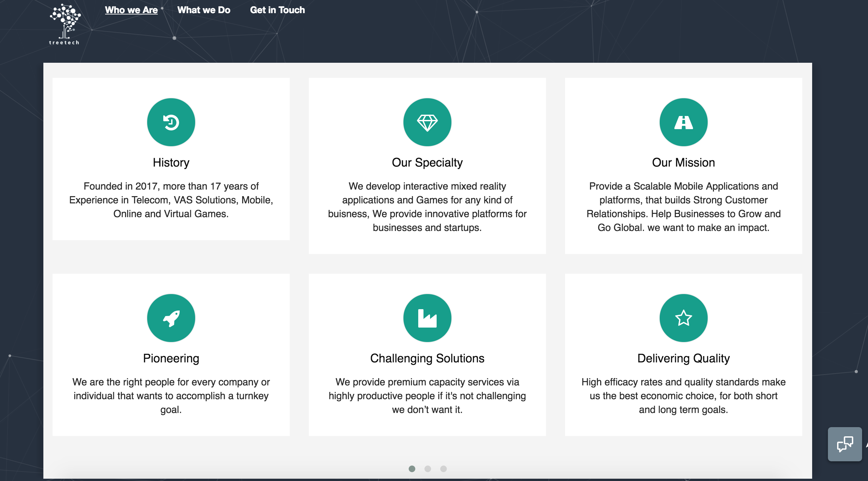Image resolution: width=868 pixels, height=481 pixels.
Task: Click the History heading
Action: point(171,162)
